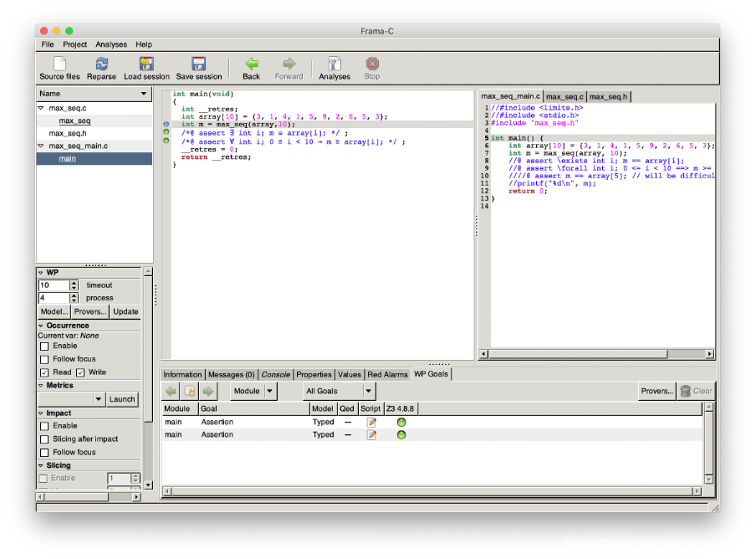The width and height of the screenshot is (756, 559).
Task: Switch to the Properties tab
Action: pyautogui.click(x=314, y=375)
